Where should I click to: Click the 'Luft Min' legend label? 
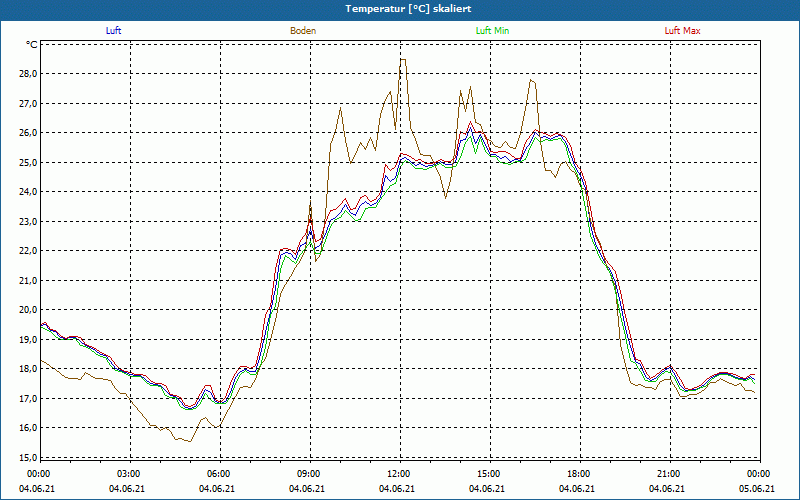pos(492,31)
